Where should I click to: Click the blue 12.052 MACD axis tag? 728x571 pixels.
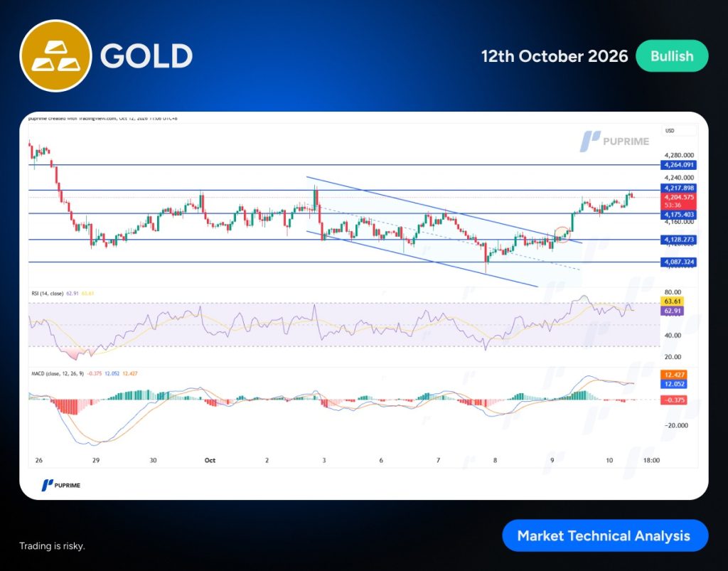coord(674,384)
